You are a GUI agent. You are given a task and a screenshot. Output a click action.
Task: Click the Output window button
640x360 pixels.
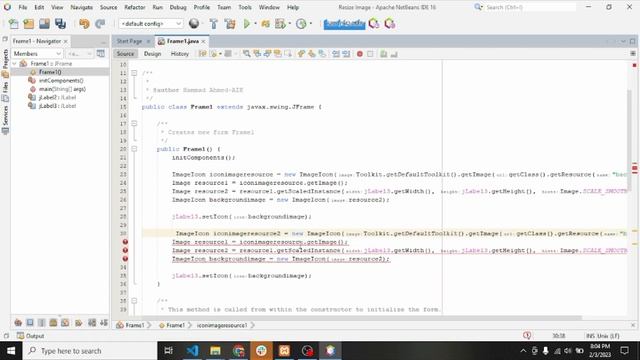click(x=31, y=336)
